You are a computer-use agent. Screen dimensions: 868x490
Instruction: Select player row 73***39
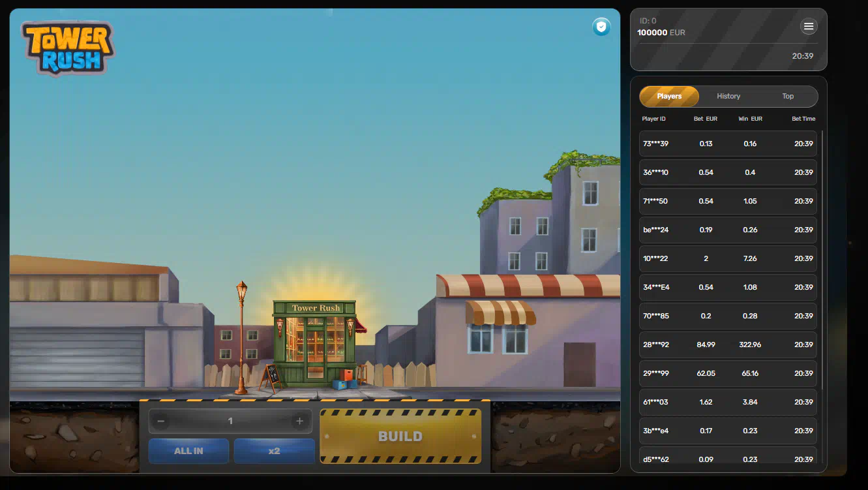pyautogui.click(x=728, y=144)
